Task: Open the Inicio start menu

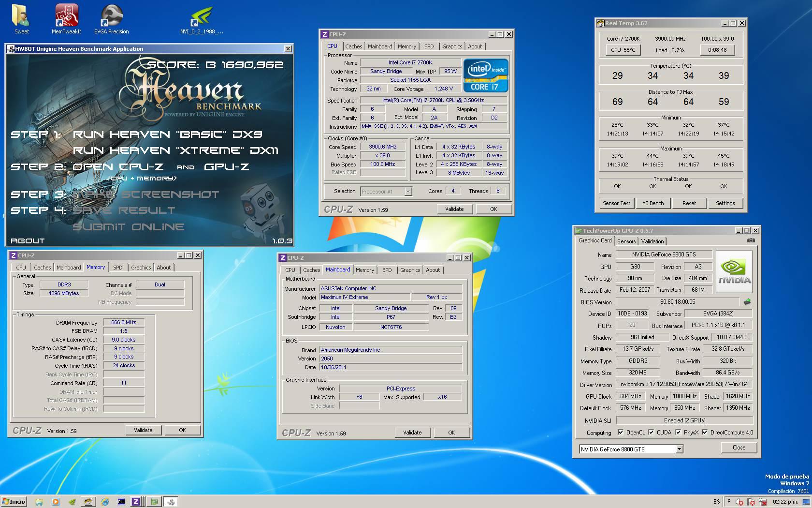Action: click(x=14, y=502)
